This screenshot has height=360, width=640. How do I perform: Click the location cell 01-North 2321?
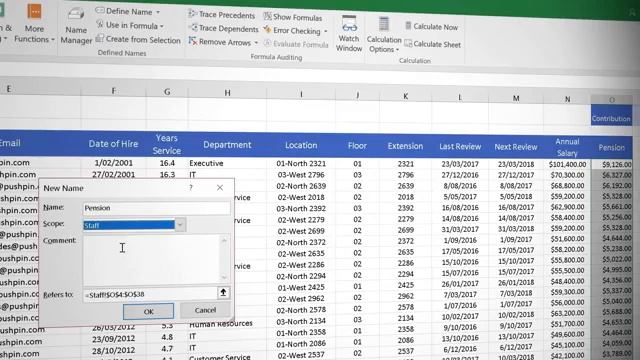301,164
